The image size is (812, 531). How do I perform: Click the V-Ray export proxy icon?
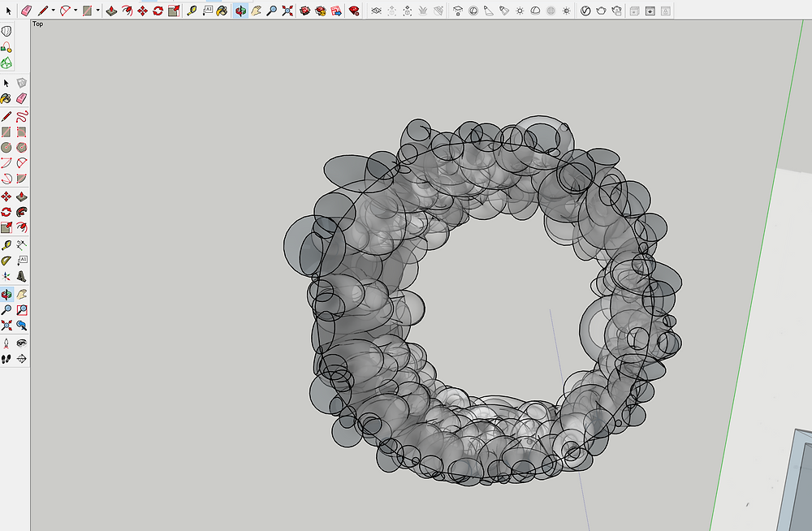coord(392,11)
